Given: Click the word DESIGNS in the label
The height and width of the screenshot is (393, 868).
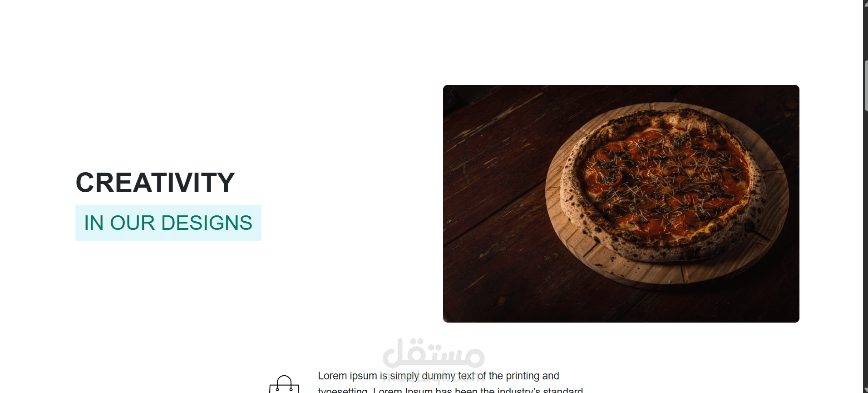Looking at the screenshot, I should pyautogui.click(x=207, y=223).
